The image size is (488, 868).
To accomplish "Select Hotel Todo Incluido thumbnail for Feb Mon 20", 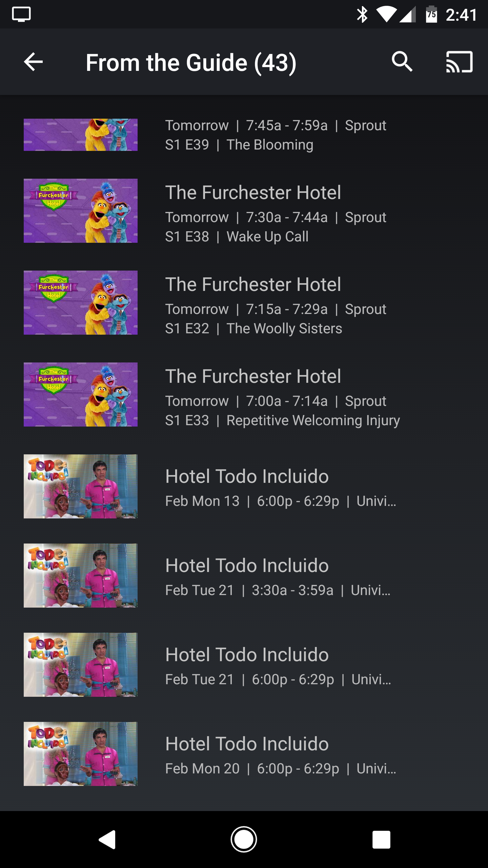I will click(81, 754).
